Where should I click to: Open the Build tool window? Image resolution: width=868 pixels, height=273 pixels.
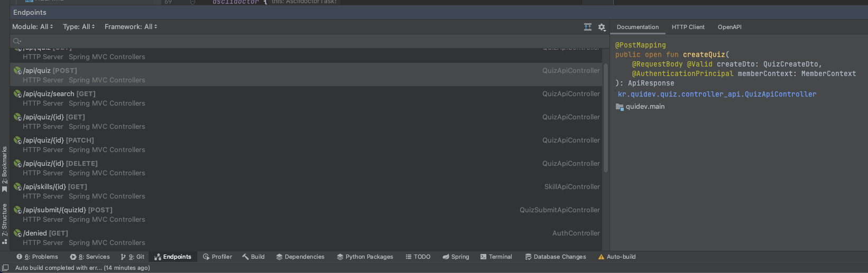(x=253, y=257)
